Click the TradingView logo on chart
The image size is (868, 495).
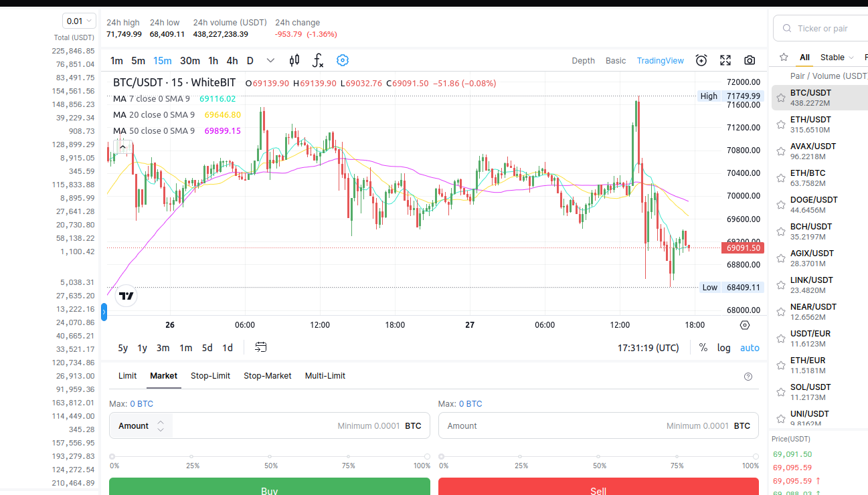[126, 296]
